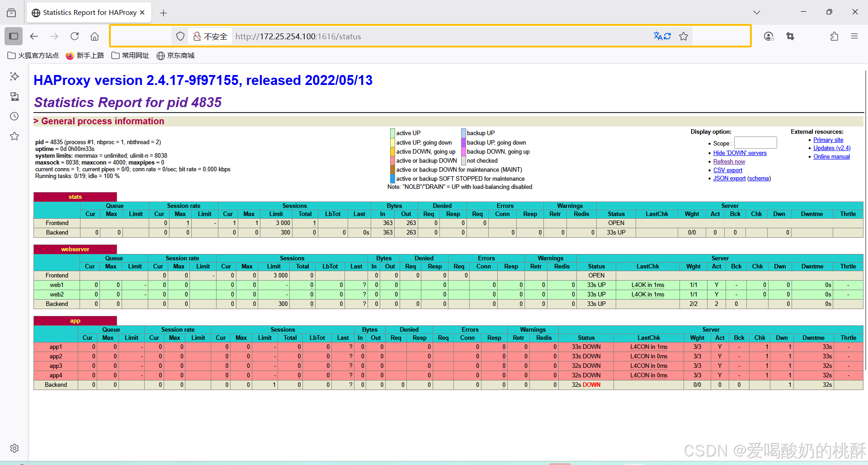
Task: Click app3 server row name
Action: [56, 366]
